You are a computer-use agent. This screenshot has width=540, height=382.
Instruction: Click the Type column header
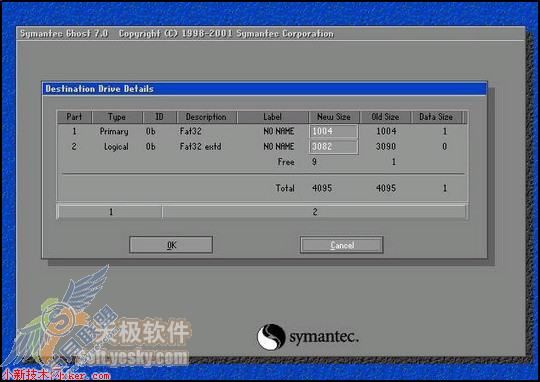click(117, 117)
